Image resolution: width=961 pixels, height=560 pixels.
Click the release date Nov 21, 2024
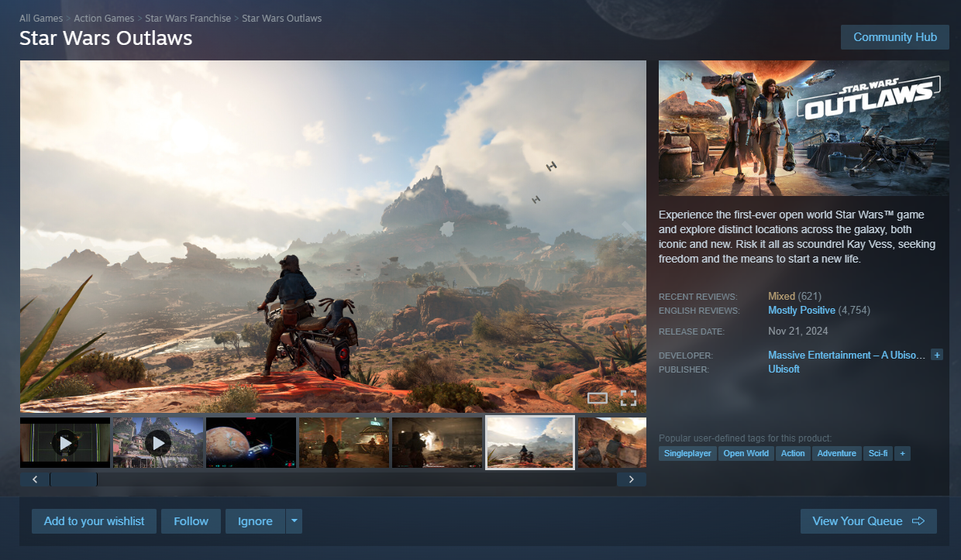[x=798, y=331]
